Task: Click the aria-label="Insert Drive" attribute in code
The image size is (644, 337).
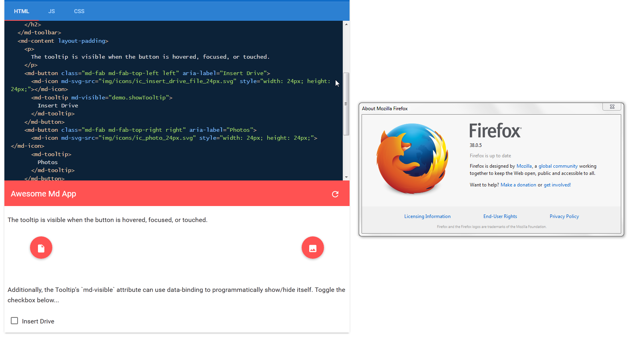Action: (x=225, y=73)
